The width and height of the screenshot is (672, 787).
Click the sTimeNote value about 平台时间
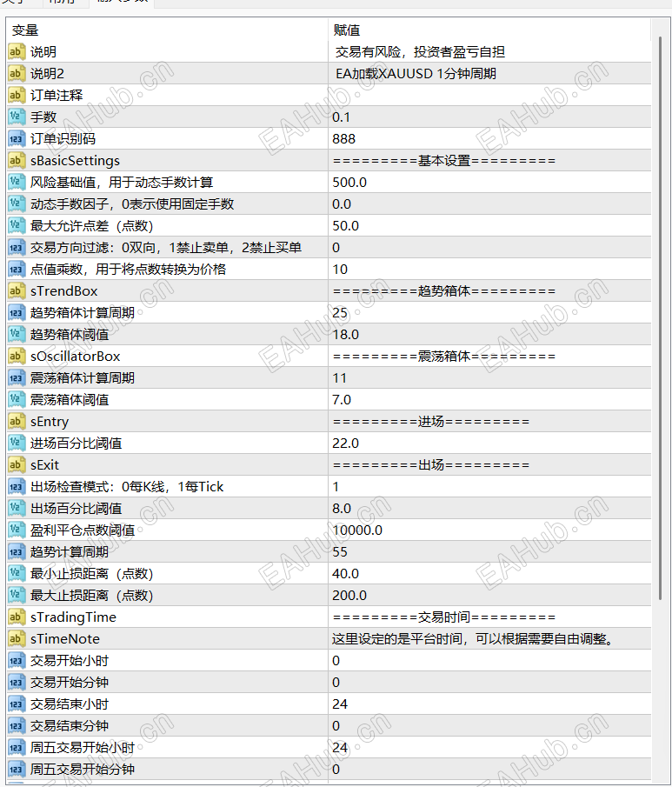coord(473,639)
